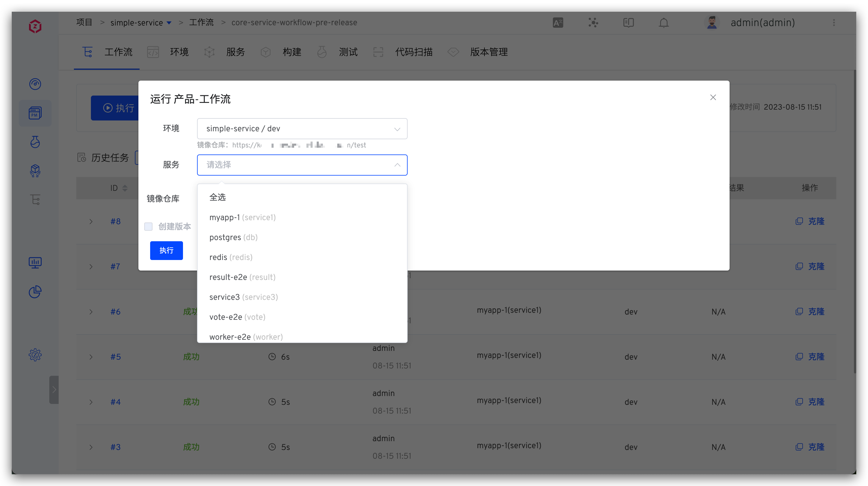Open the test flask sidebar icon
The width and height of the screenshot is (868, 486).
tap(35, 142)
